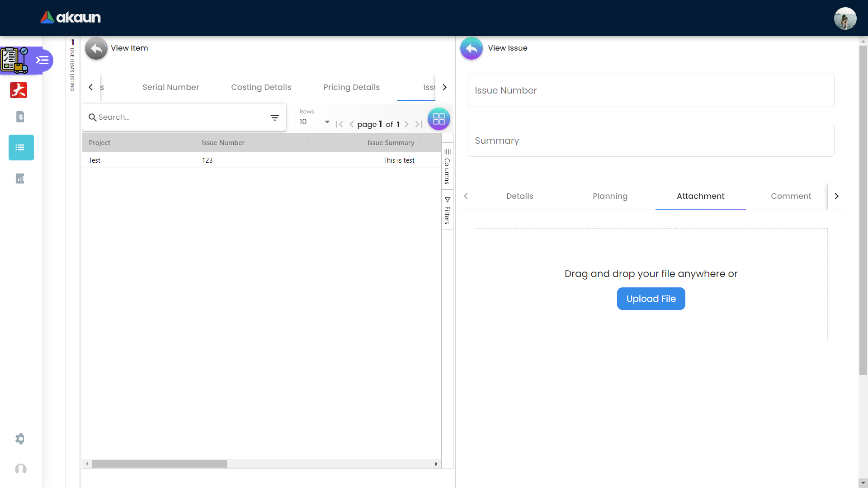Click the search filter options icon

pos(274,117)
